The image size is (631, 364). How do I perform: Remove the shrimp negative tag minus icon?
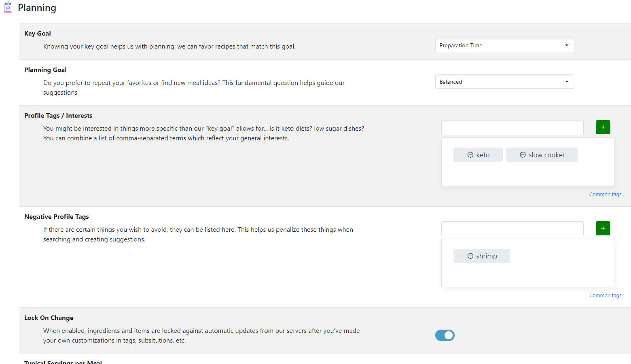point(470,256)
